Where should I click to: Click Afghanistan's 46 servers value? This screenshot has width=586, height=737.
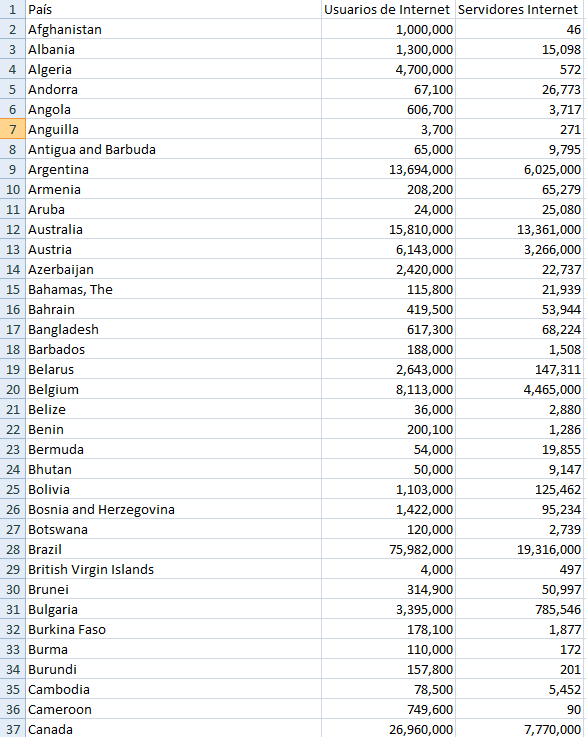point(520,29)
